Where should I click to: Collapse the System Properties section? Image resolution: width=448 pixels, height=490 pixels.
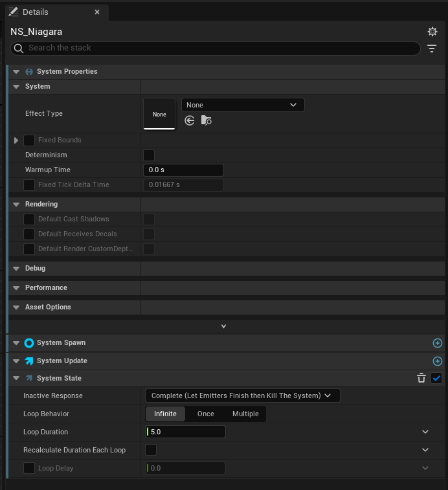point(16,72)
